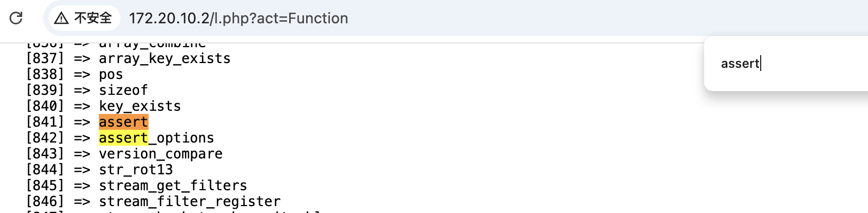868x213 pixels.
Task: Focus the address bar URL text
Action: click(x=238, y=18)
